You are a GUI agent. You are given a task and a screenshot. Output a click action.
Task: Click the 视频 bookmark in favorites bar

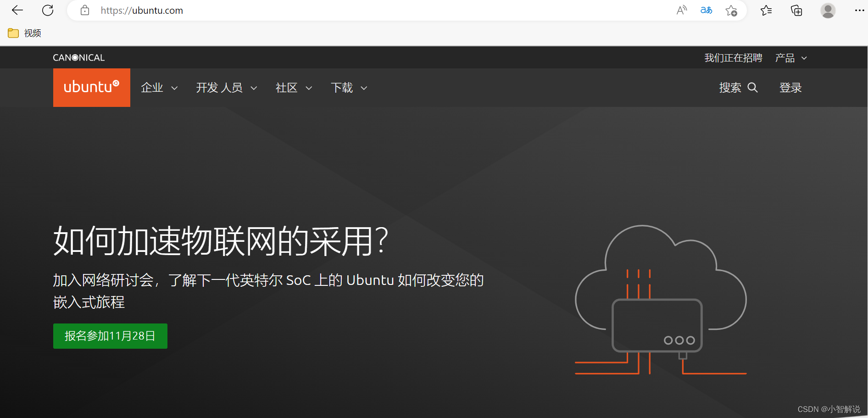pos(25,33)
